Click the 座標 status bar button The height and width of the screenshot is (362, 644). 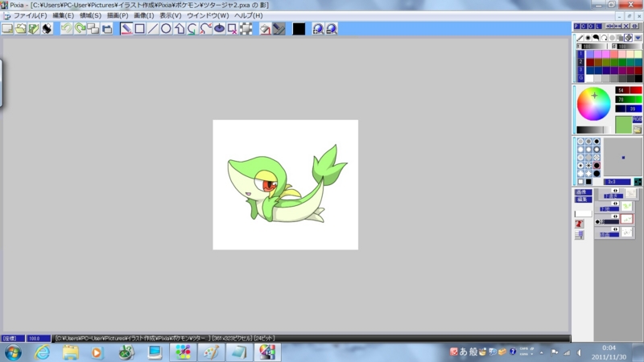click(12, 338)
